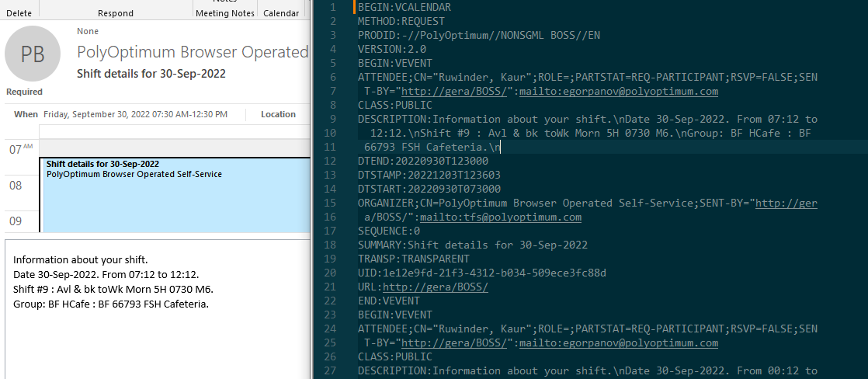Viewport: 868px width, 379px height.
Task: Click the Location field label
Action: 278,114
